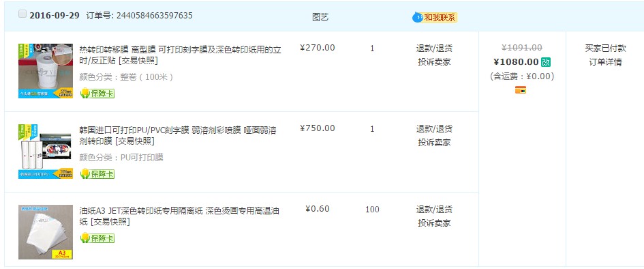This screenshot has width=644, height=269.
Task: Open 韩国进口可打印PU/PVC刻字膜 title link
Action: tap(178, 136)
